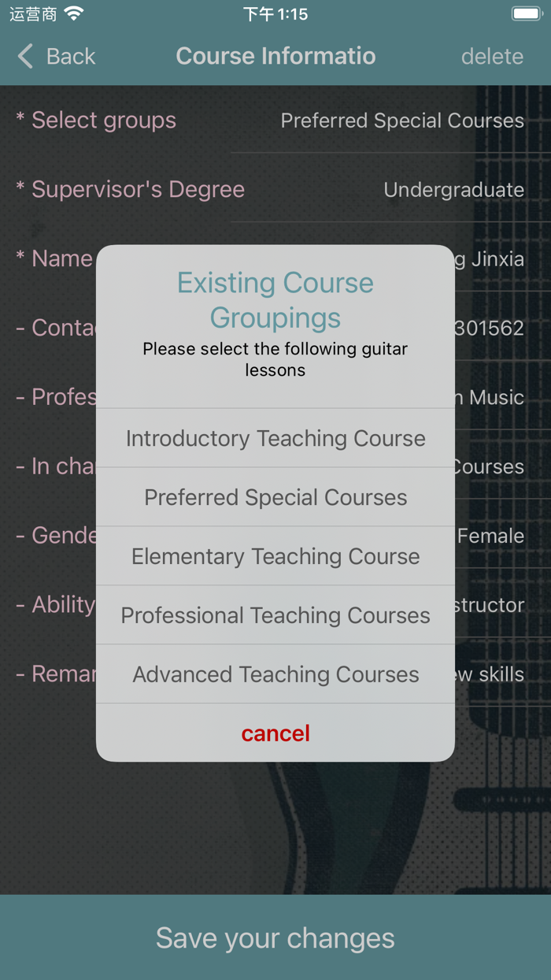Tap delete in the navigation bar

pos(492,57)
